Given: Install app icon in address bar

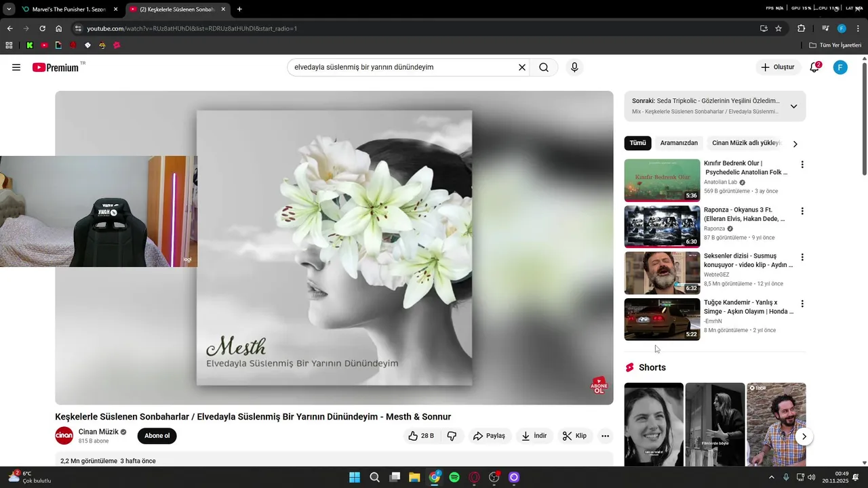Looking at the screenshot, I should pyautogui.click(x=764, y=28).
